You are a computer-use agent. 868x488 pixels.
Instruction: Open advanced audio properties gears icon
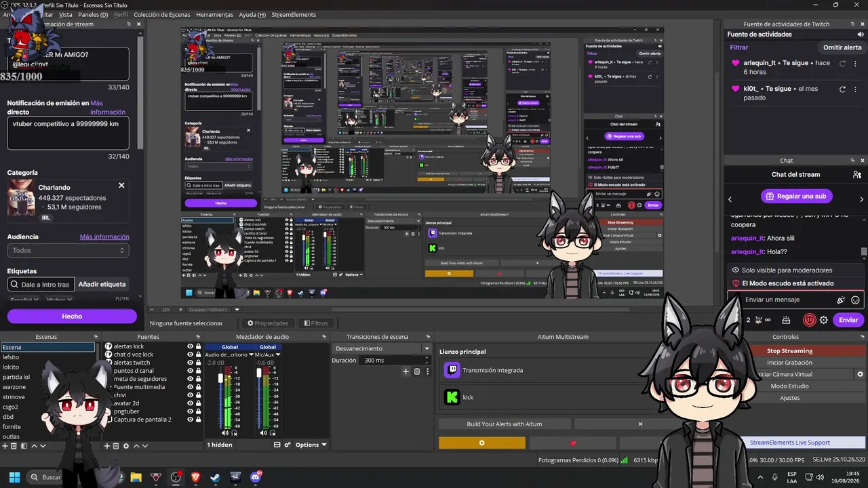coord(287,445)
